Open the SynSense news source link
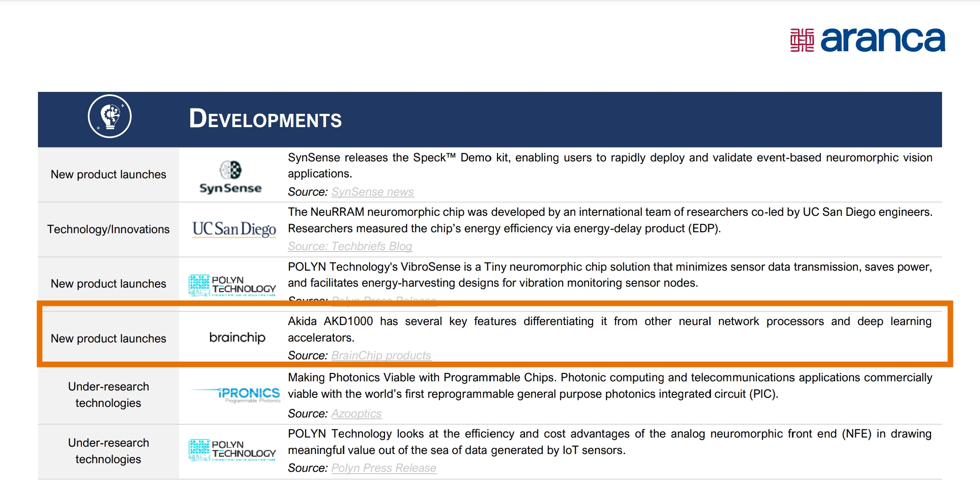980x486 pixels. pyautogui.click(x=373, y=192)
